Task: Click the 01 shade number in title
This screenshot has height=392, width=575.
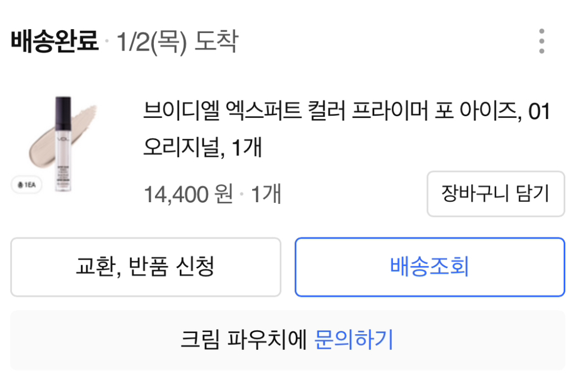Action: click(539, 111)
